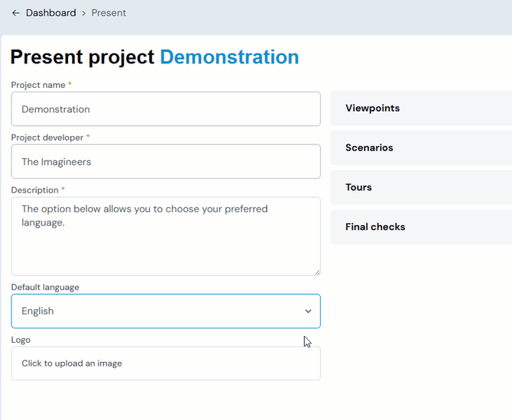Screen dimensions: 512x420
Task: Click the Description label
Action: [x=35, y=190]
